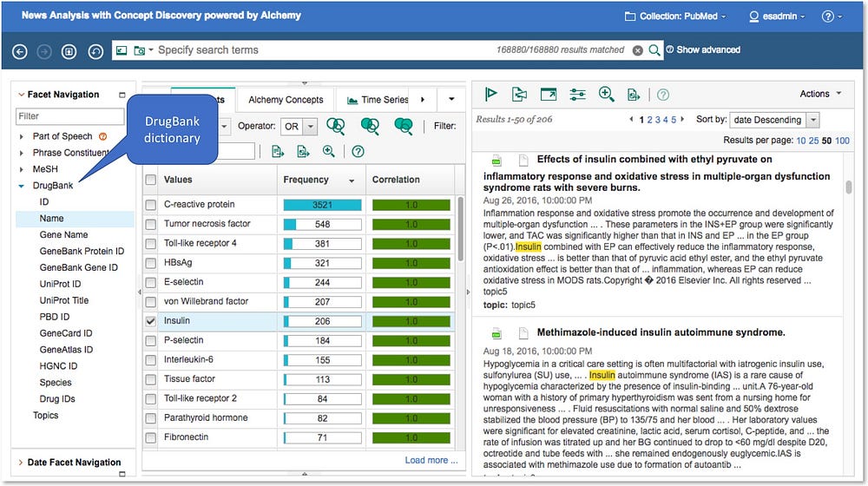Open facets help question mark icon
868x486 pixels.
coord(358,151)
